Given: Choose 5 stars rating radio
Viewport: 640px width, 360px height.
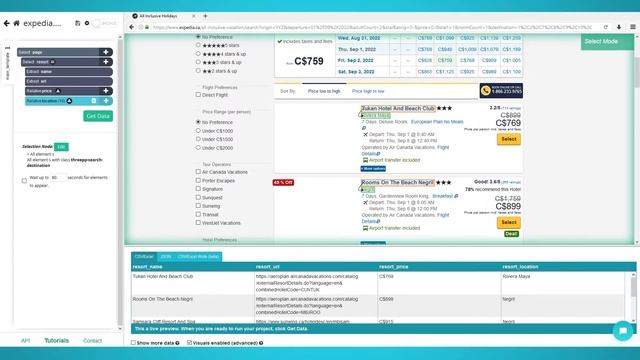Looking at the screenshot, I should pyautogui.click(x=198, y=45).
